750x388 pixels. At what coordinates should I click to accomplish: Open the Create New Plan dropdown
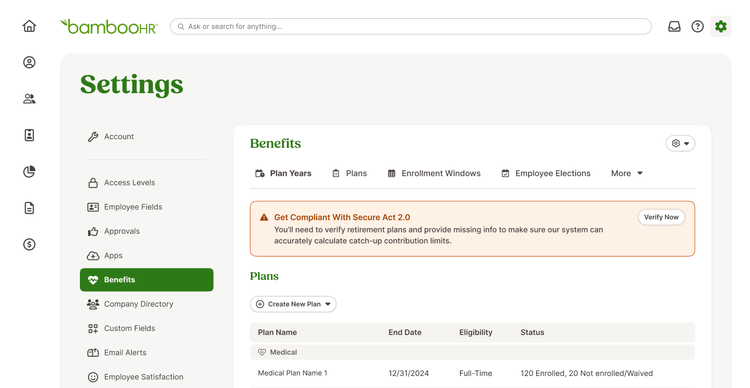(293, 304)
